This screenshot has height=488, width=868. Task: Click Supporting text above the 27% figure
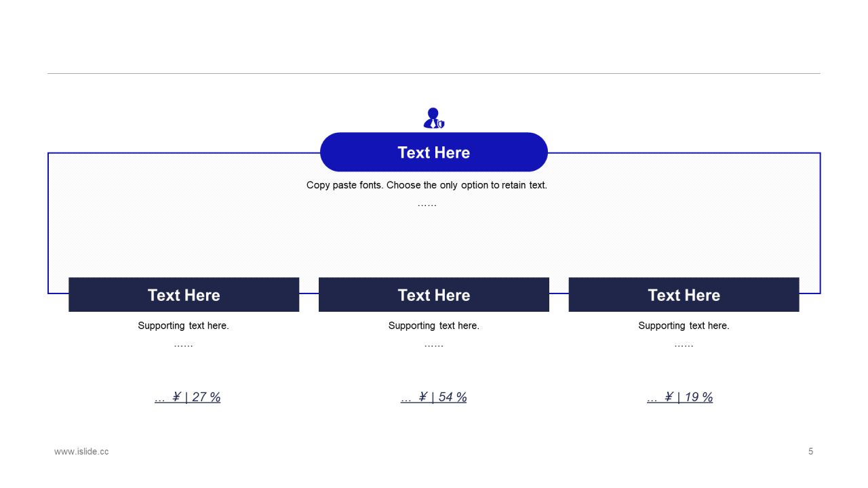coord(184,325)
